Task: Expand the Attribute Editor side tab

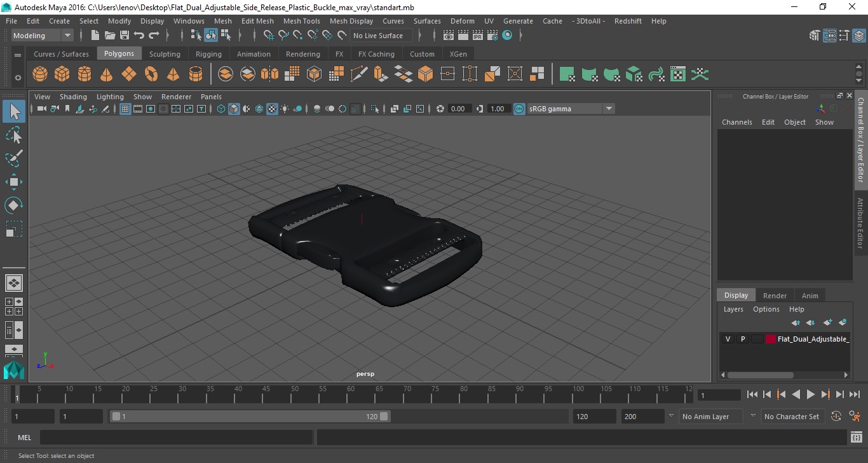Action: click(x=861, y=223)
